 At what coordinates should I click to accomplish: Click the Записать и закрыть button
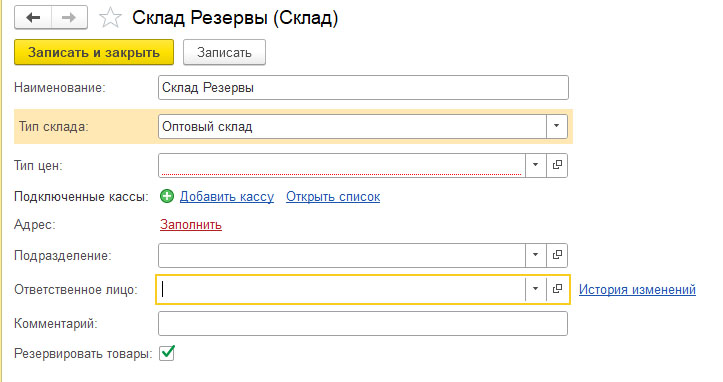(x=94, y=52)
